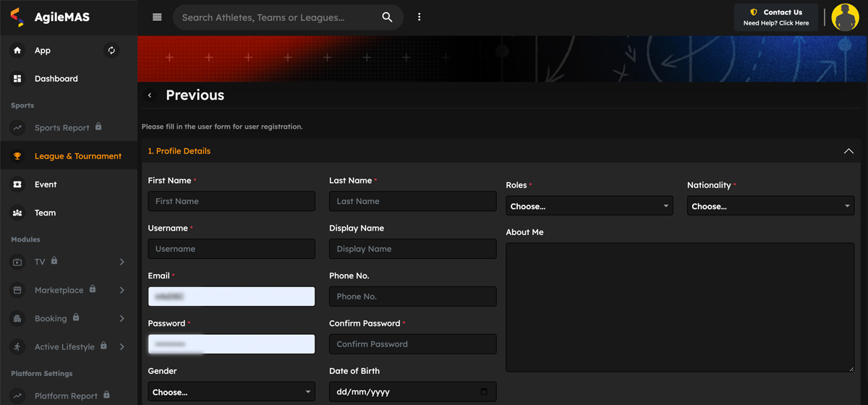The width and height of the screenshot is (868, 405).
Task: Click the Event sidebar item
Action: click(45, 184)
